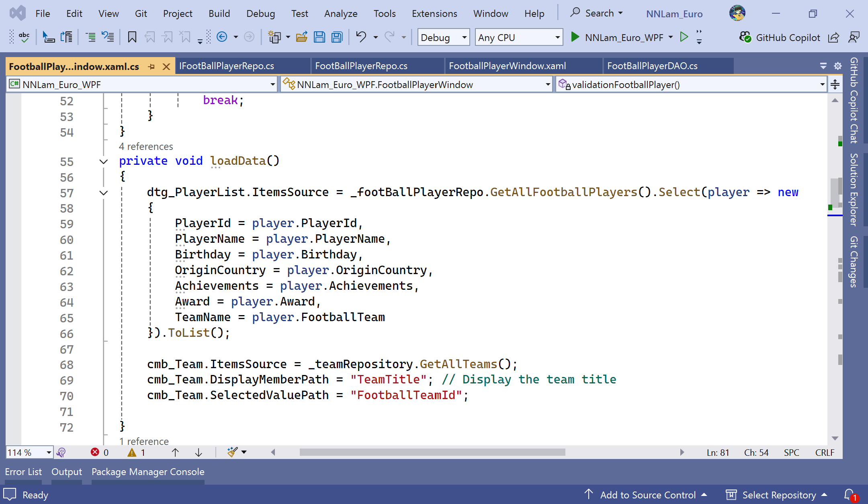Open the Analyze menu
This screenshot has height=504, width=868.
coord(341,13)
